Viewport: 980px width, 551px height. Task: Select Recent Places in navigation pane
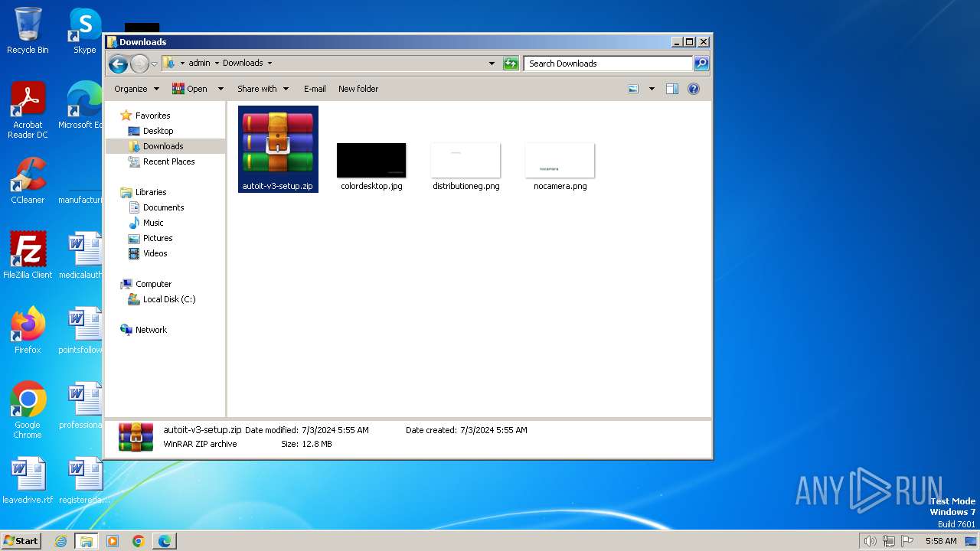click(x=168, y=161)
